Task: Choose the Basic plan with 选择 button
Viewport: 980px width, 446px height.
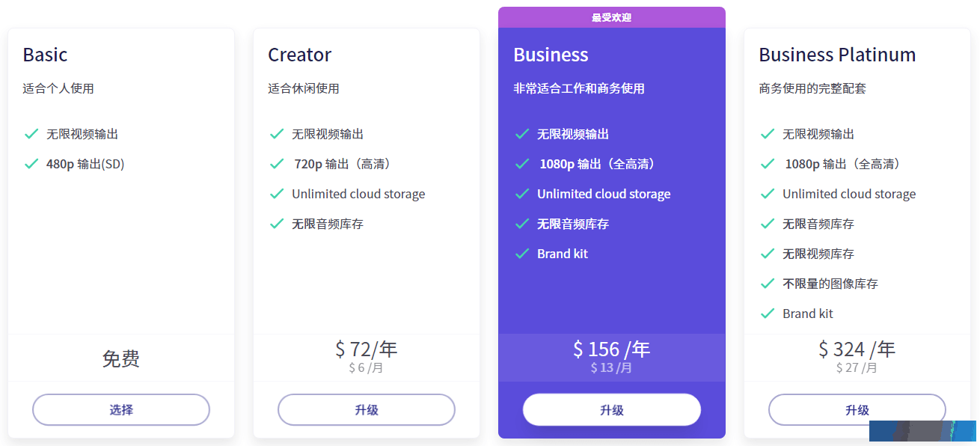Action: click(121, 410)
